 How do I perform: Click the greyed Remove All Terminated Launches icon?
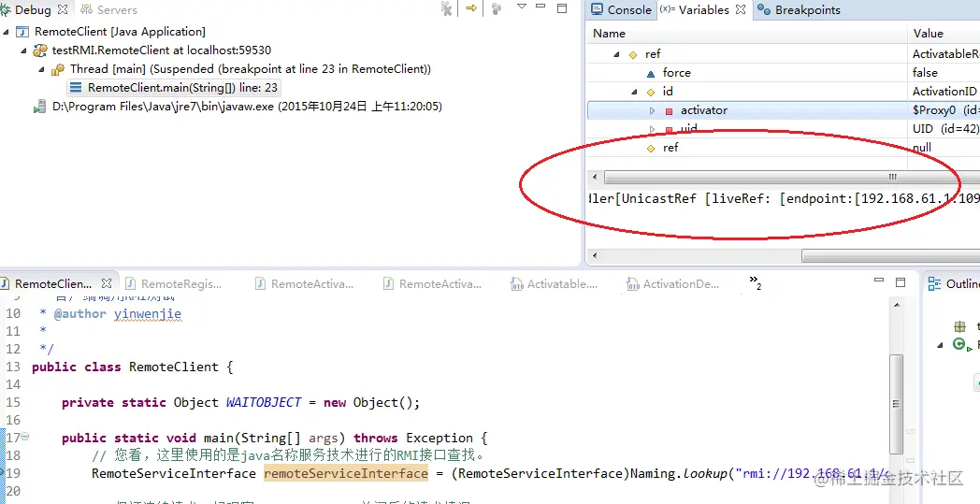coord(446,8)
